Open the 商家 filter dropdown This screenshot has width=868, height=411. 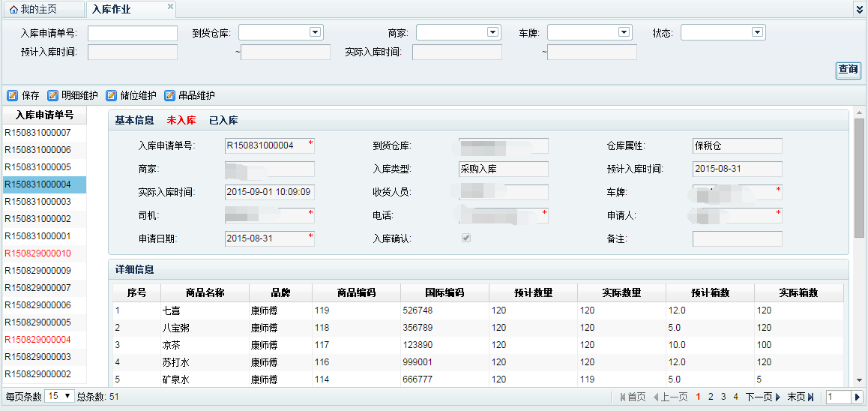pos(492,32)
